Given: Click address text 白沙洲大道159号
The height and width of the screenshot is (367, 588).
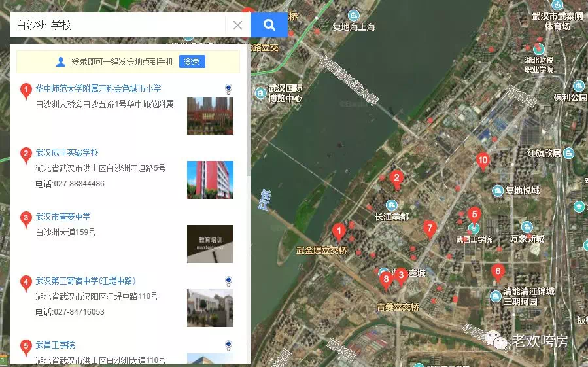Looking at the screenshot, I should (65, 232).
